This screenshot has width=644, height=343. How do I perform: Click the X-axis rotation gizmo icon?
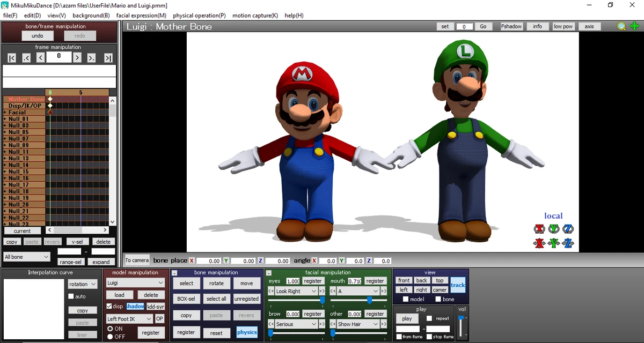(539, 229)
